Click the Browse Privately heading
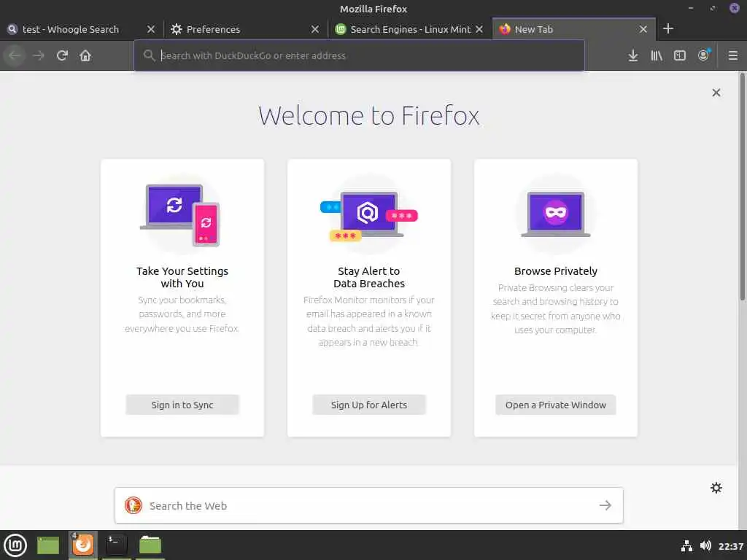Screen dimensions: 747x560 click(555, 271)
